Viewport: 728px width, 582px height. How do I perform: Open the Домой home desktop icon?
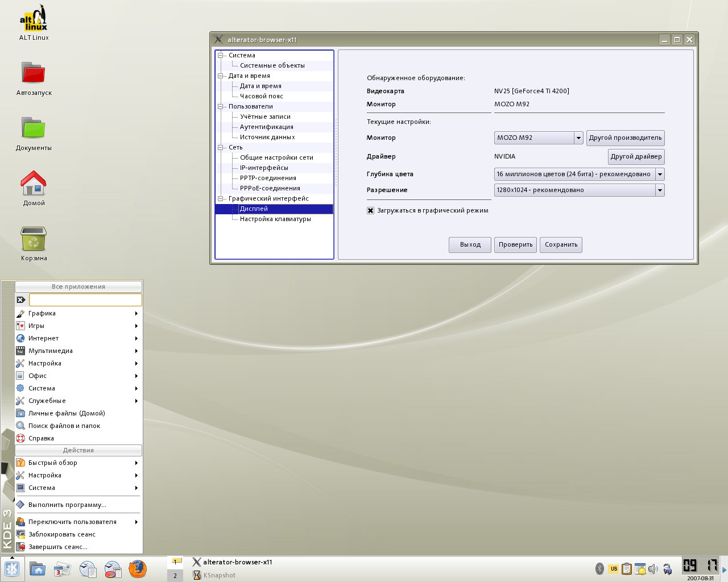click(34, 189)
